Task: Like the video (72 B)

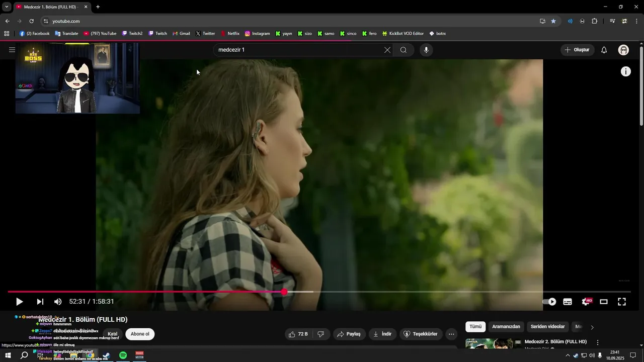Action: click(x=298, y=334)
